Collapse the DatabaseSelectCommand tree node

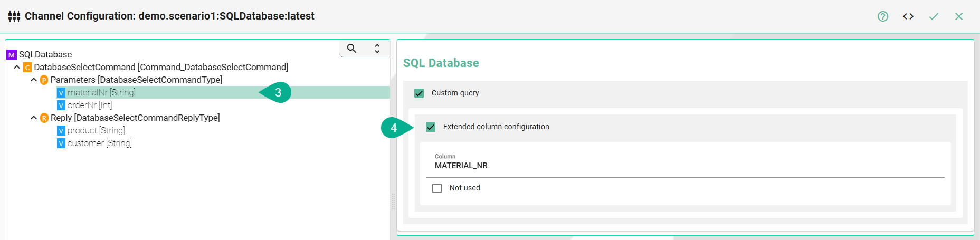tap(17, 67)
